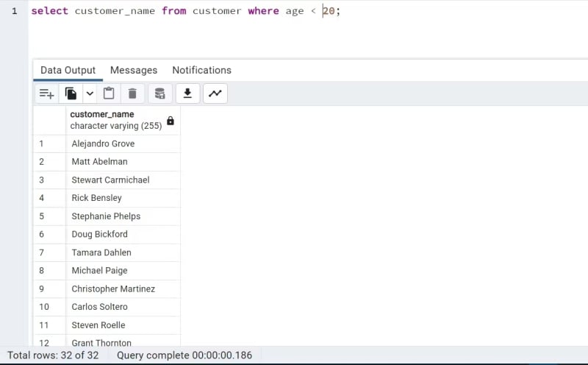Click the Total rows: 32 of 32 status
The image size is (588, 365).
click(x=53, y=355)
